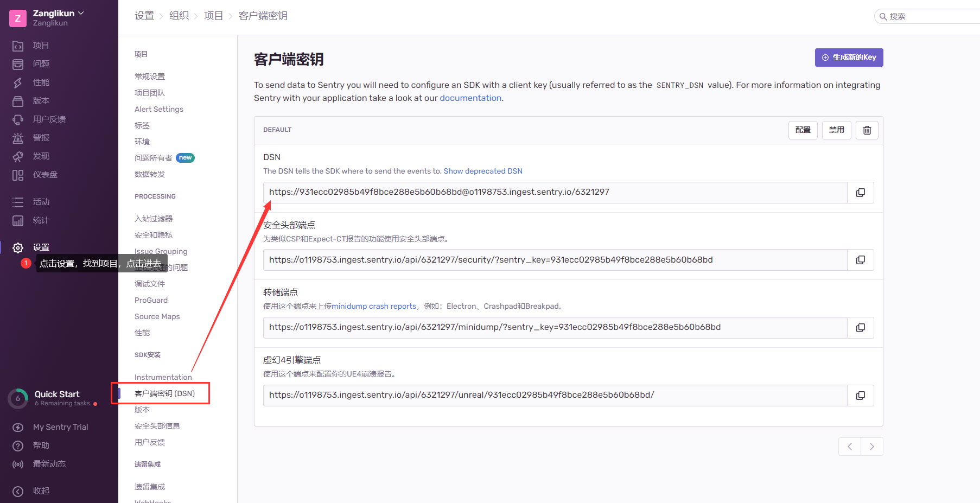Open the 性能 lightning icon in sidebar
The image size is (980, 503).
[x=18, y=82]
